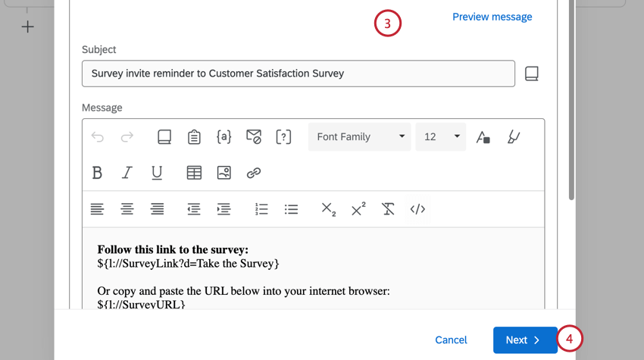
Task: Toggle Italic text formatting
Action: click(127, 173)
